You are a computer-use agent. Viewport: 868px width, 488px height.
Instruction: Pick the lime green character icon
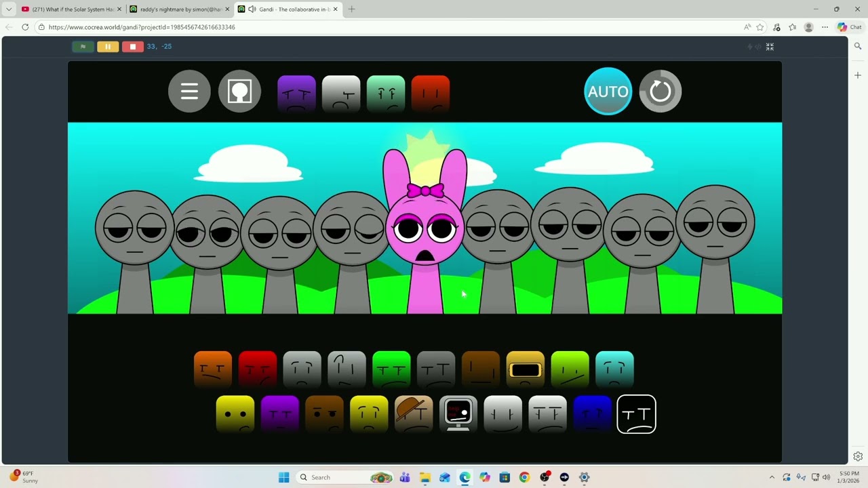coord(570,369)
